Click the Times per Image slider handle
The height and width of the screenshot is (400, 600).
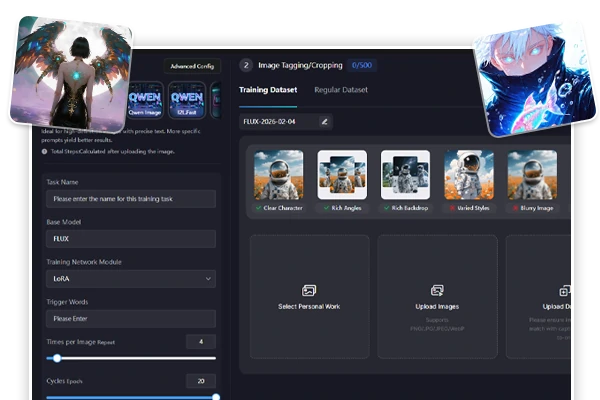[x=57, y=358]
